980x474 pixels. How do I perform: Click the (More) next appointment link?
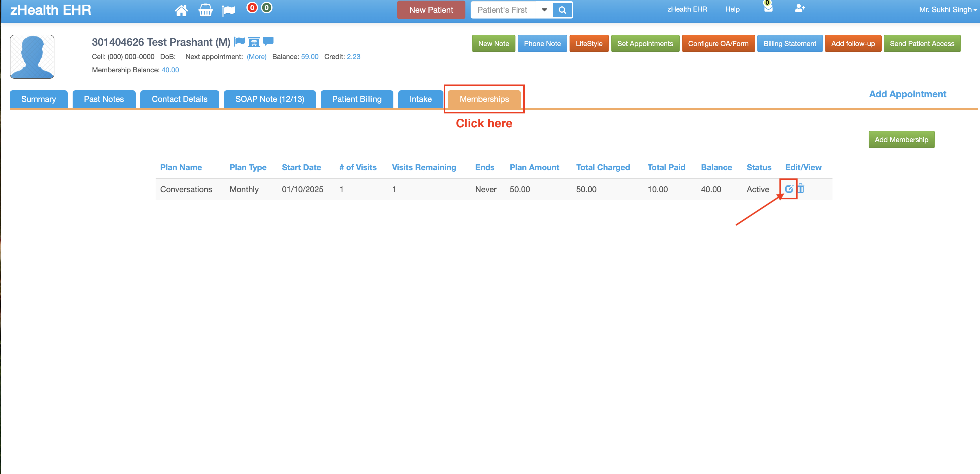(x=256, y=57)
